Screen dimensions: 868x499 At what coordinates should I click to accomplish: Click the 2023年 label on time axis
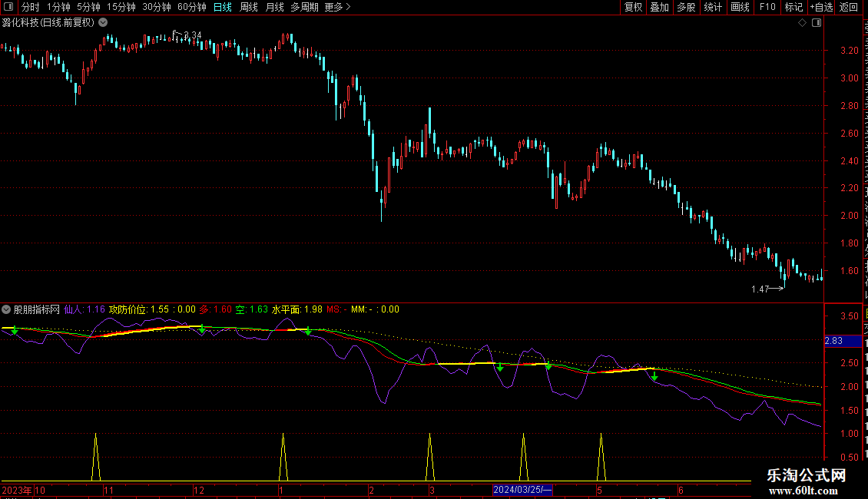(x=17, y=490)
